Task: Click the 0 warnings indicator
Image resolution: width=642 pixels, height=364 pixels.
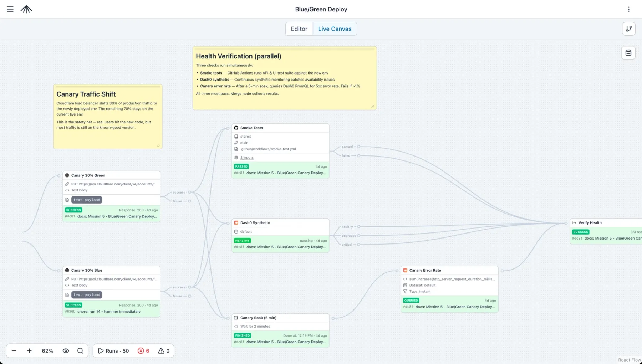Action: [x=164, y=351]
